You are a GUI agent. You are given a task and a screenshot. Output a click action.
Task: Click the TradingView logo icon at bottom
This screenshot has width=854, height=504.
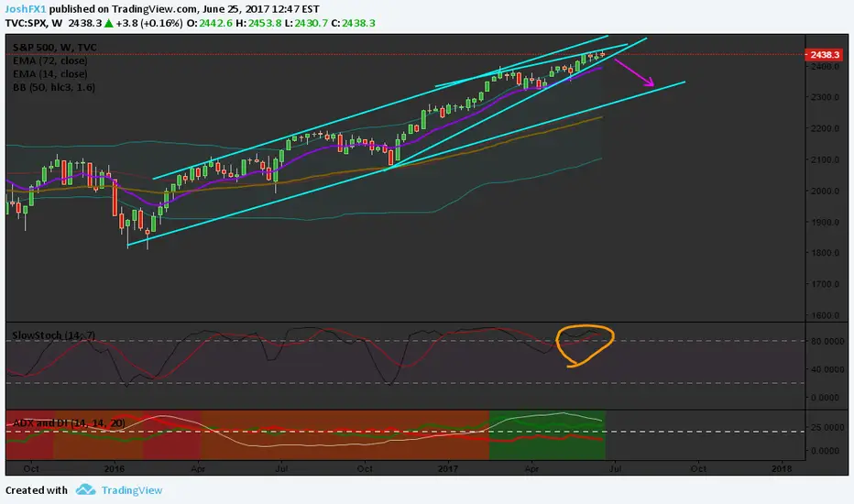85,490
